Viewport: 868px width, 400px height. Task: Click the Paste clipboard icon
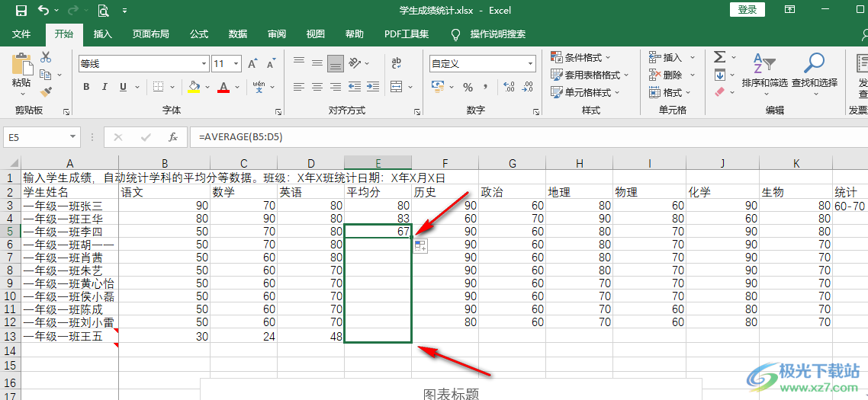pos(21,64)
